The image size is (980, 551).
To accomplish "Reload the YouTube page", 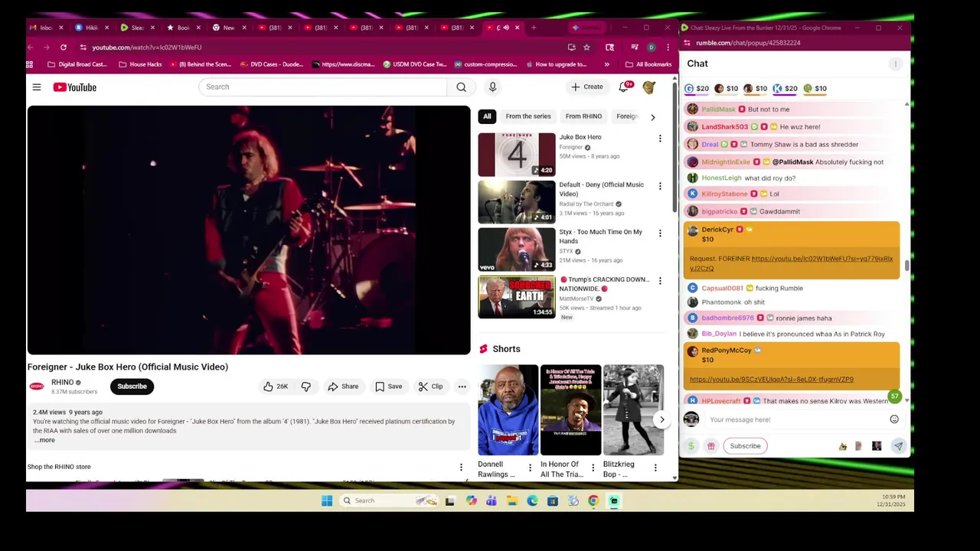I will (x=64, y=47).
